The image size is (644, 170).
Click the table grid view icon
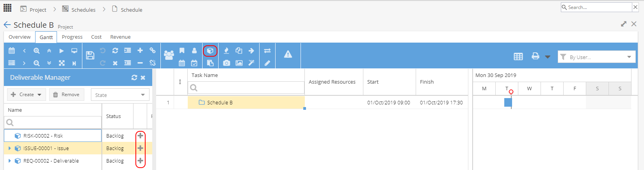point(518,57)
